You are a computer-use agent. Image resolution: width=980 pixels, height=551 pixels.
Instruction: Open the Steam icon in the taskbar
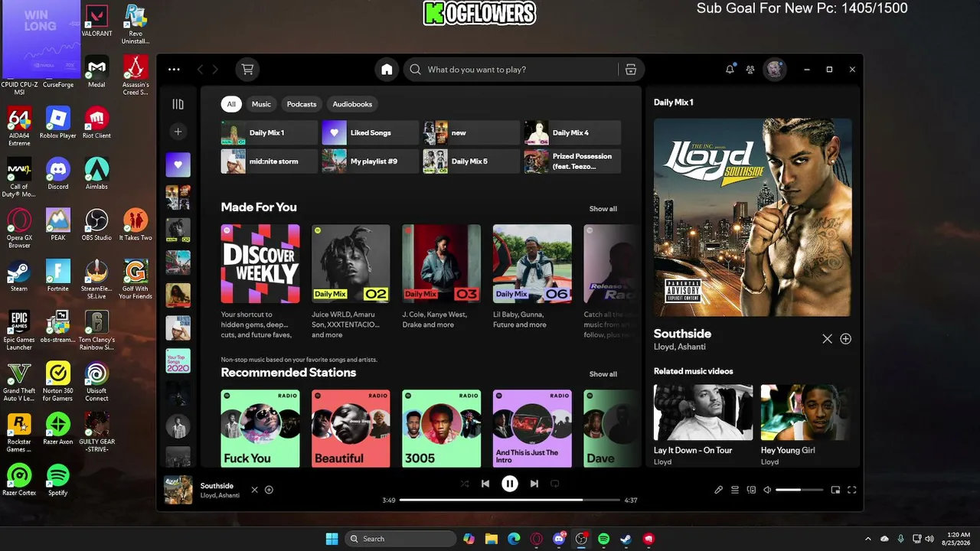(626, 539)
